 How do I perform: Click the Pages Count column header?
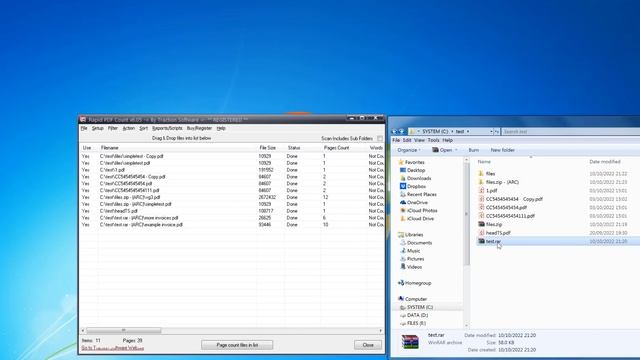[x=336, y=148]
